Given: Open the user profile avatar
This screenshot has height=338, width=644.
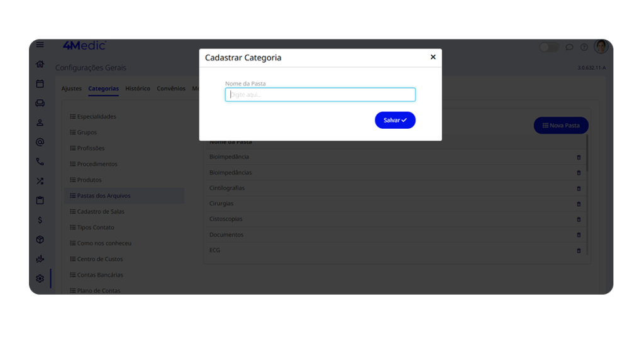Looking at the screenshot, I should [x=601, y=46].
